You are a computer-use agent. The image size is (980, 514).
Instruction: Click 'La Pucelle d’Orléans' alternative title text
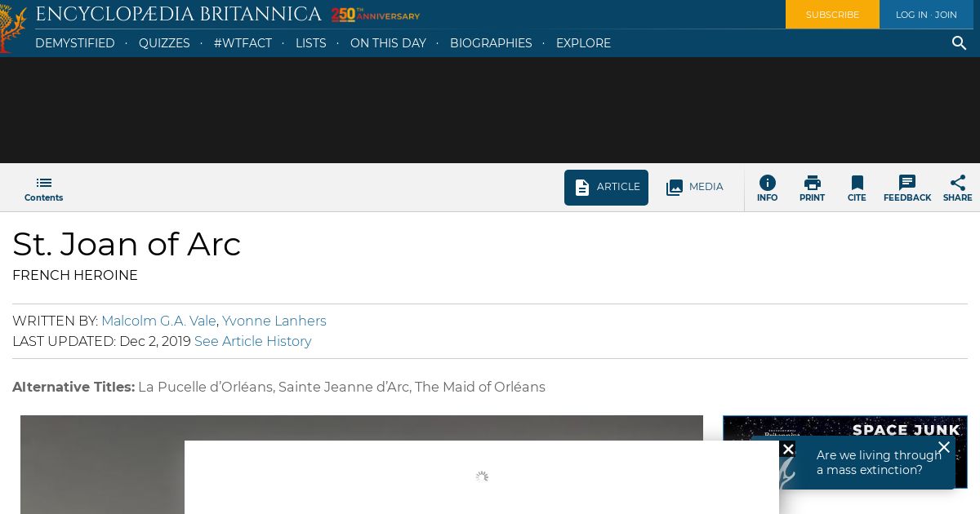(205, 387)
